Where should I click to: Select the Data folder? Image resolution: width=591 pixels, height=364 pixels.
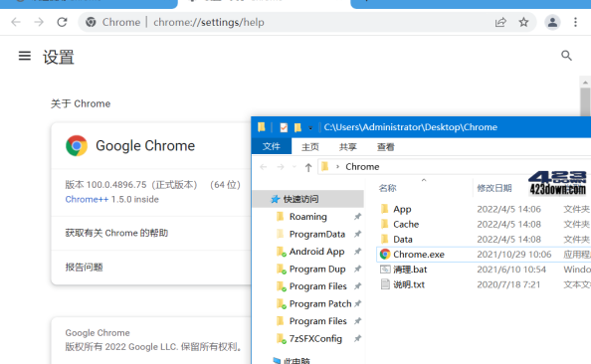pyautogui.click(x=403, y=240)
